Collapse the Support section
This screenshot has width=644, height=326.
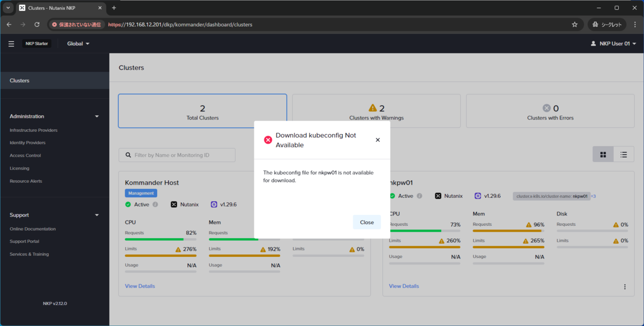(x=97, y=215)
